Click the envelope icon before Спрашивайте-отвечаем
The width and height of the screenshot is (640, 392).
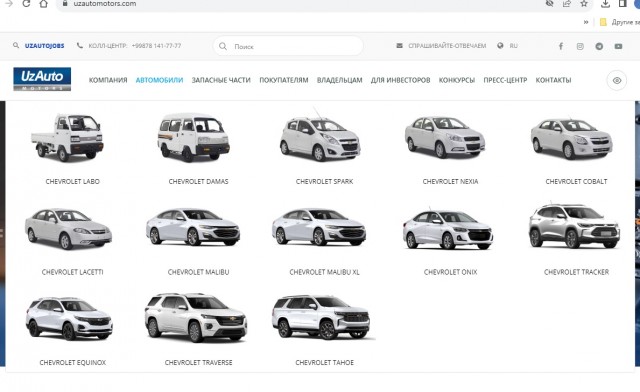399,45
